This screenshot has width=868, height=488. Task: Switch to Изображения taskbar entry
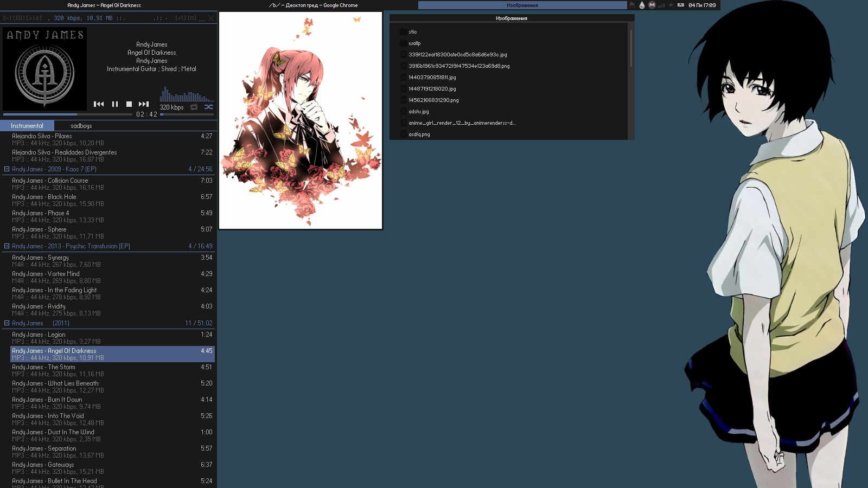pos(522,5)
